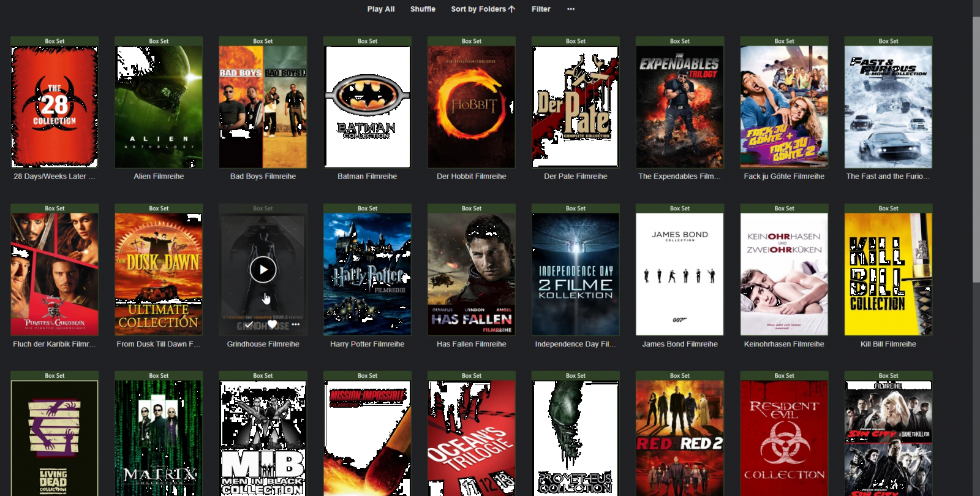
Task: Click the 'Fack ju Göhte Filmreihe' title
Action: pyautogui.click(x=784, y=177)
